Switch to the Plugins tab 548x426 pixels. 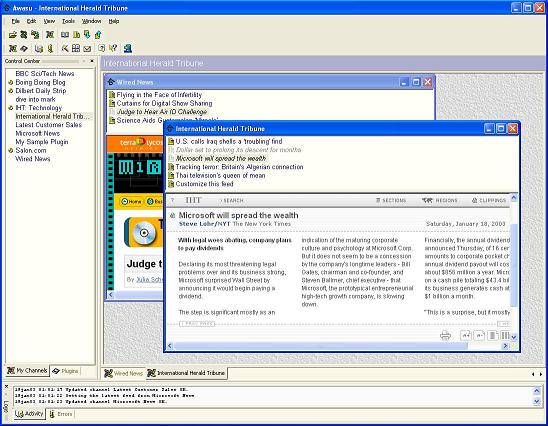(x=65, y=371)
